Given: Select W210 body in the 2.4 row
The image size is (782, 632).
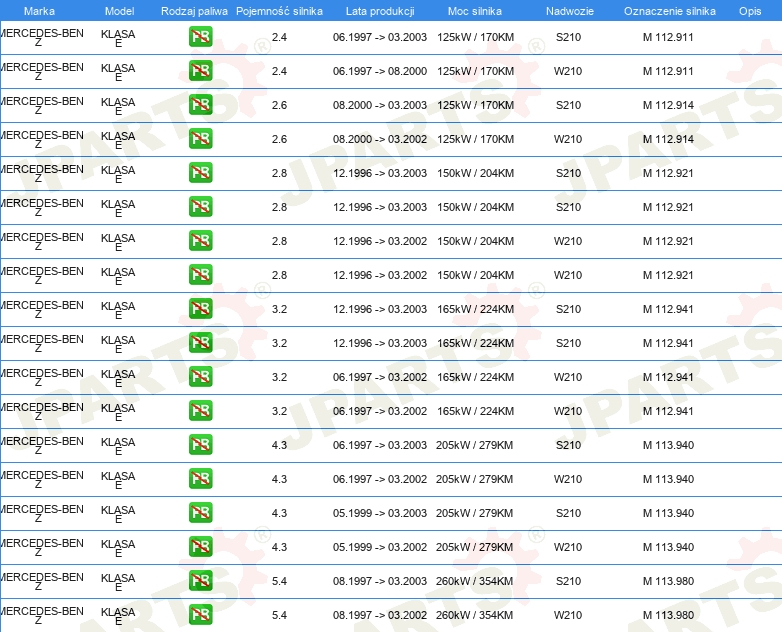Looking at the screenshot, I should click(568, 71).
